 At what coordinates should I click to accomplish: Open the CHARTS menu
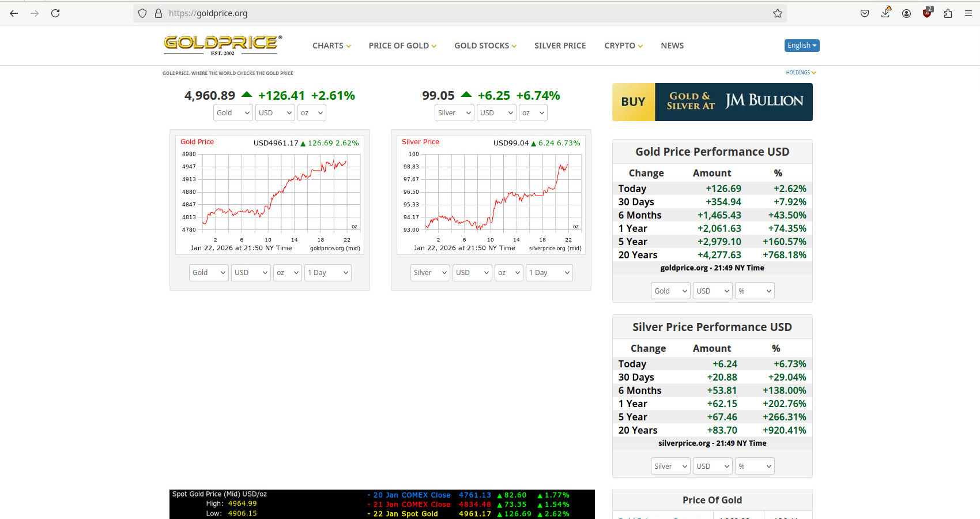331,46
